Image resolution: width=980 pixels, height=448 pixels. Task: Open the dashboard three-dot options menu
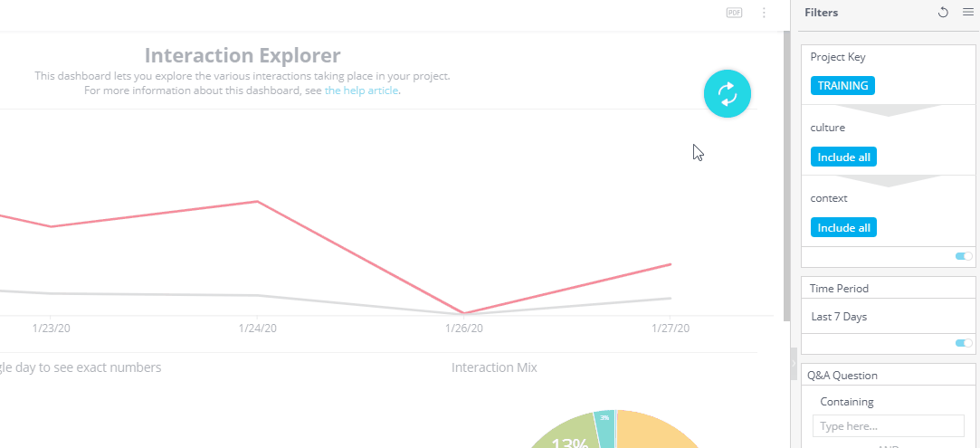pos(764,13)
